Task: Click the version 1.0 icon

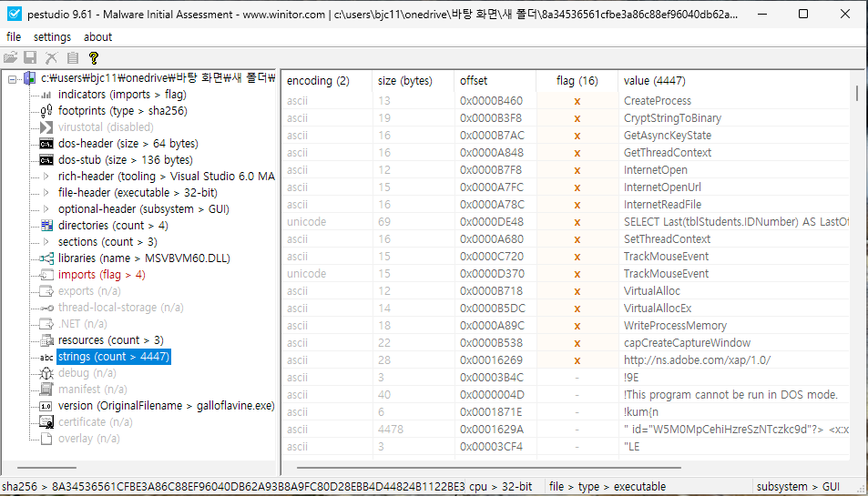Action: point(46,406)
